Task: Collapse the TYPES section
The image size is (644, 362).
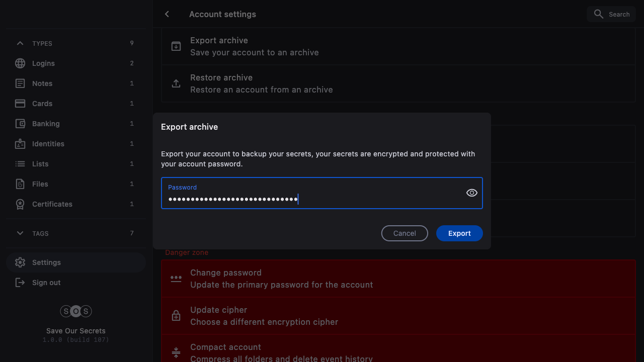Action: [20, 43]
